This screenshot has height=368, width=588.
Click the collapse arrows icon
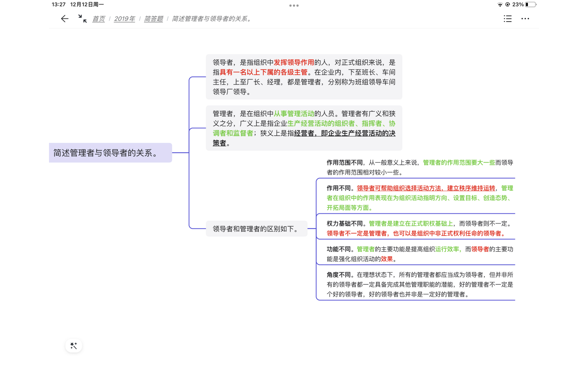(82, 18)
